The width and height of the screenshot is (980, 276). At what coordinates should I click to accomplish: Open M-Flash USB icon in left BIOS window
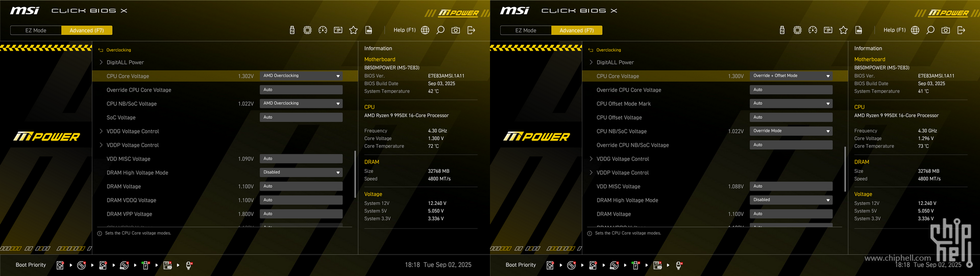click(292, 30)
